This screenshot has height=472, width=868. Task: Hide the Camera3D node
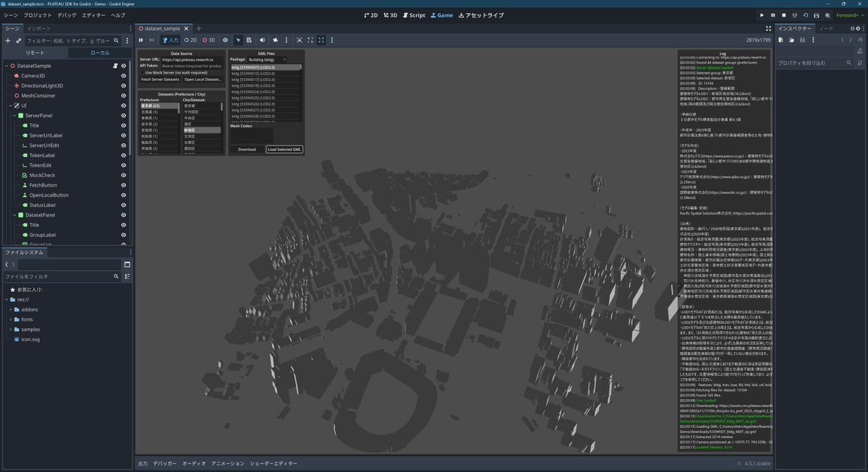coord(124,75)
